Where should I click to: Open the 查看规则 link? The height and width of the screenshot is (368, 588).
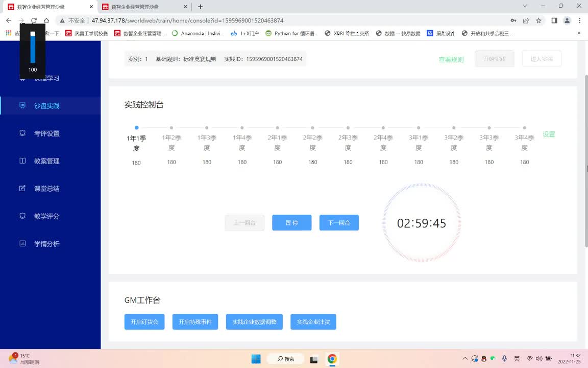(451, 59)
